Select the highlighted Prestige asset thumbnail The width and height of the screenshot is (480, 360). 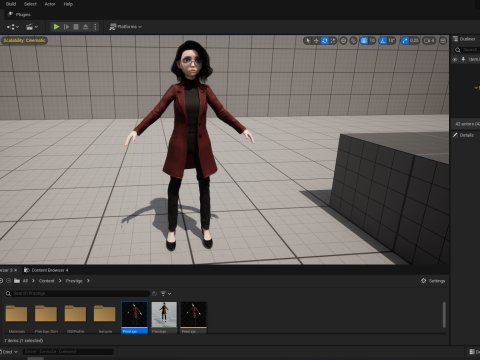[134, 317]
